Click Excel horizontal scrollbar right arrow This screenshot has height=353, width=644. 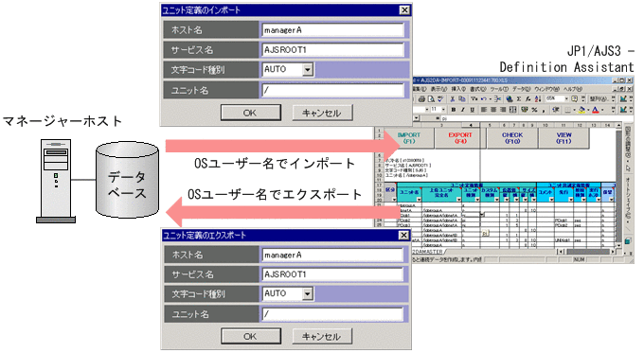tap(613, 251)
